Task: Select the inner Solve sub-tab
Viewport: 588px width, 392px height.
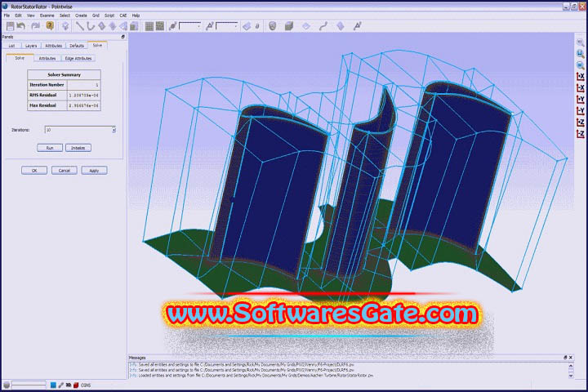Action: [x=20, y=58]
